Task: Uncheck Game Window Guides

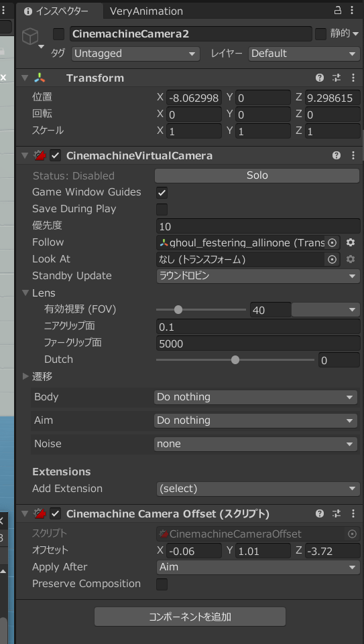Action: click(162, 193)
